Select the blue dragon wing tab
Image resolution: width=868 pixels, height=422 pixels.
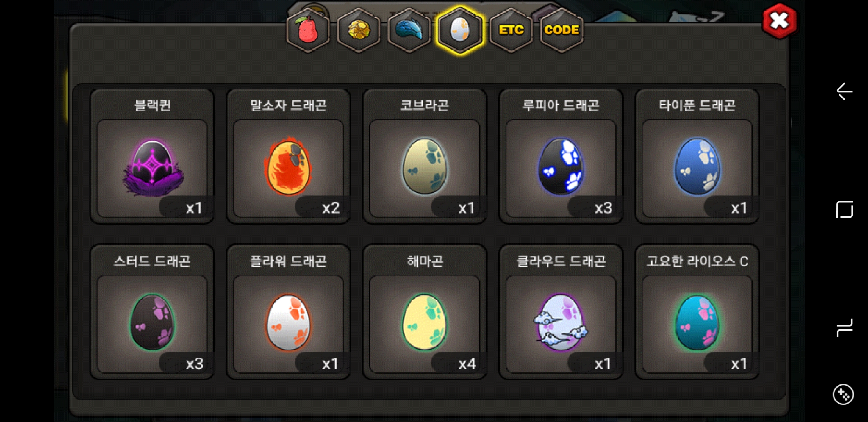[409, 30]
